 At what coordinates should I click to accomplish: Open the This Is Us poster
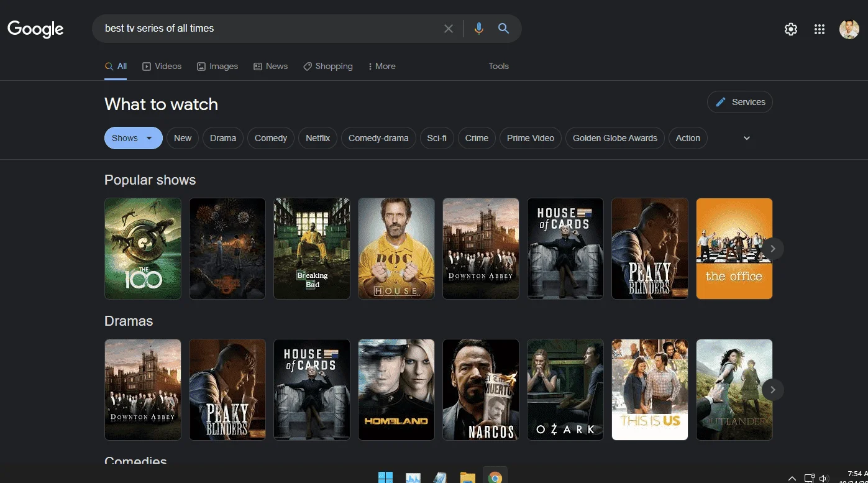click(650, 390)
